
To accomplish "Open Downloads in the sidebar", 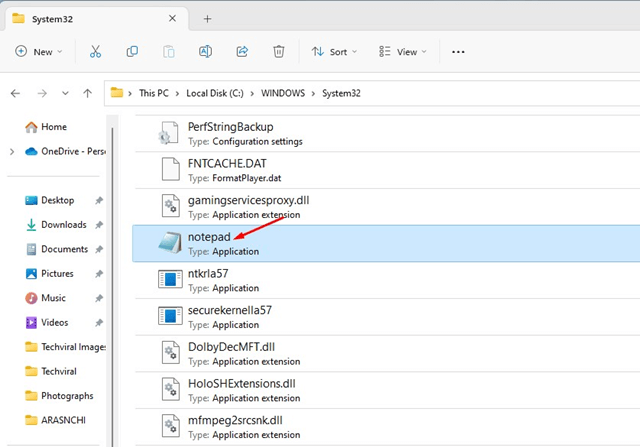I will tap(63, 225).
